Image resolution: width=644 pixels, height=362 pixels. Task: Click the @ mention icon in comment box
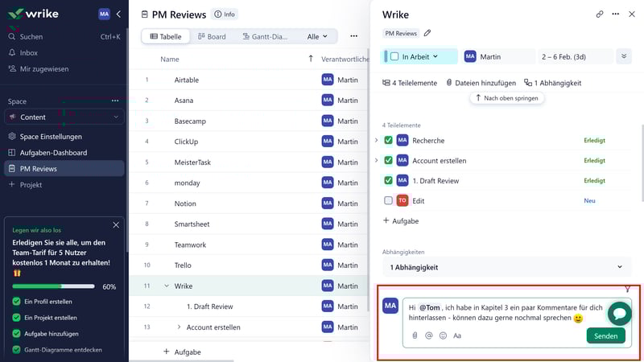point(428,335)
